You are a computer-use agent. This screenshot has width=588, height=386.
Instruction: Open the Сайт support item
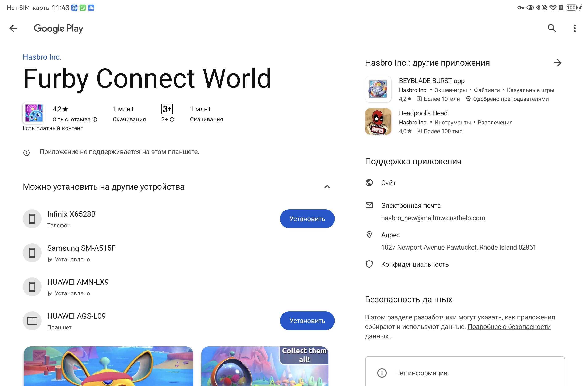click(388, 183)
